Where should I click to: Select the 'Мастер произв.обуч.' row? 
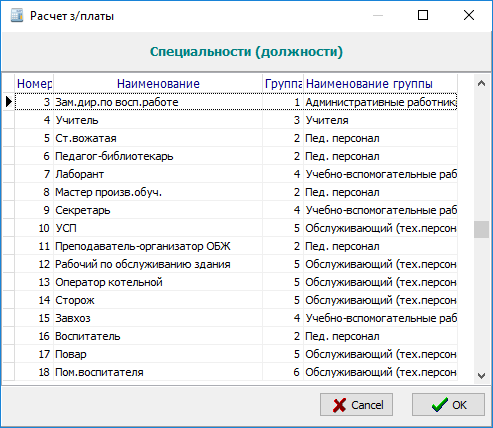[236, 192]
